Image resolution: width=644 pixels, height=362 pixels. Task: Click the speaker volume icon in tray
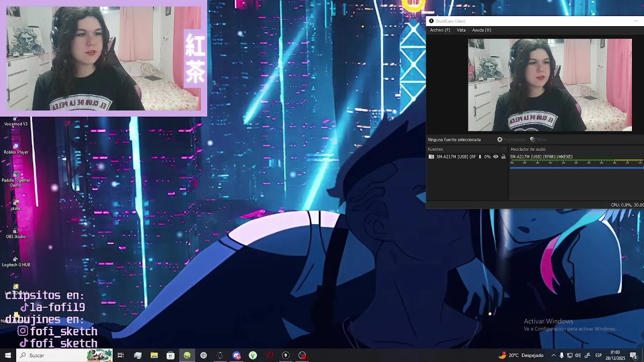point(578,355)
